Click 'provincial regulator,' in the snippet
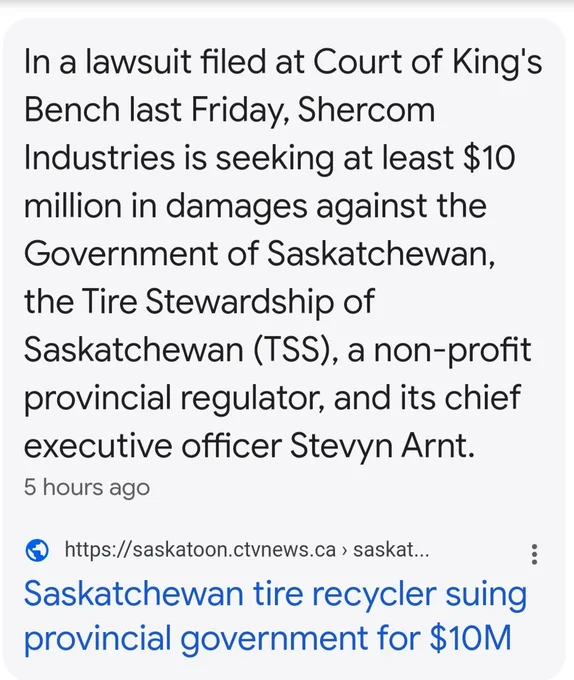 [x=174, y=398]
